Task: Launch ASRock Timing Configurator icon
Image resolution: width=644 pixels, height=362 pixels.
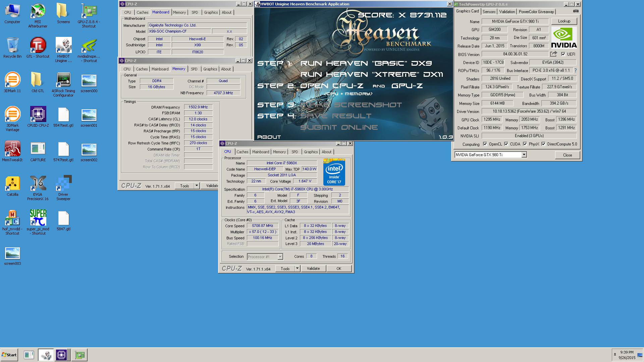Action: click(x=63, y=84)
